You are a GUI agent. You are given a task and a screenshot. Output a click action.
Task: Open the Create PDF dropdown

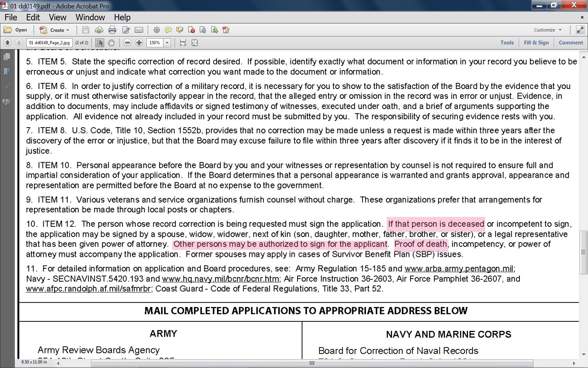pyautogui.click(x=54, y=30)
